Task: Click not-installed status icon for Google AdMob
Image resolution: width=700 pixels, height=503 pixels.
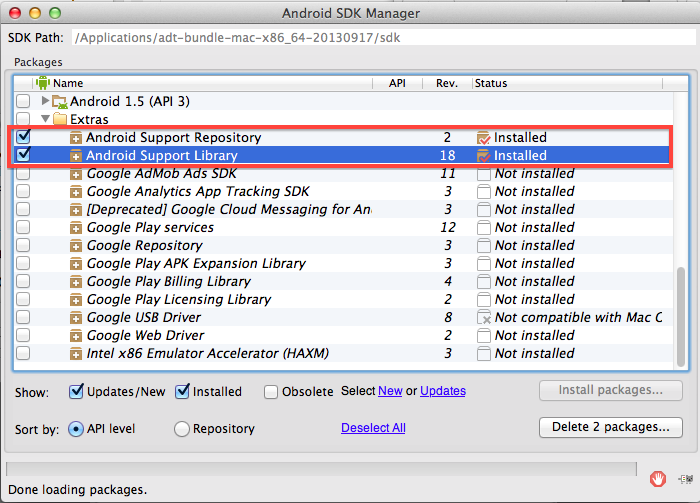Action: coord(483,174)
